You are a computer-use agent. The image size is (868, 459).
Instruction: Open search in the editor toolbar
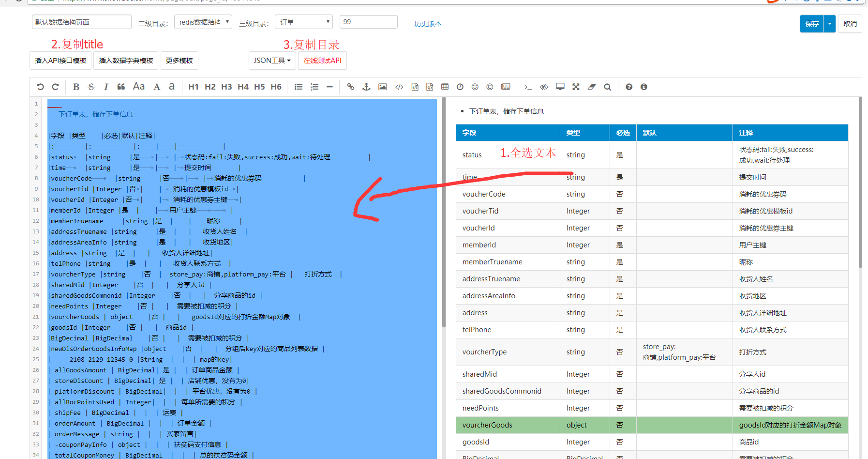pyautogui.click(x=608, y=87)
